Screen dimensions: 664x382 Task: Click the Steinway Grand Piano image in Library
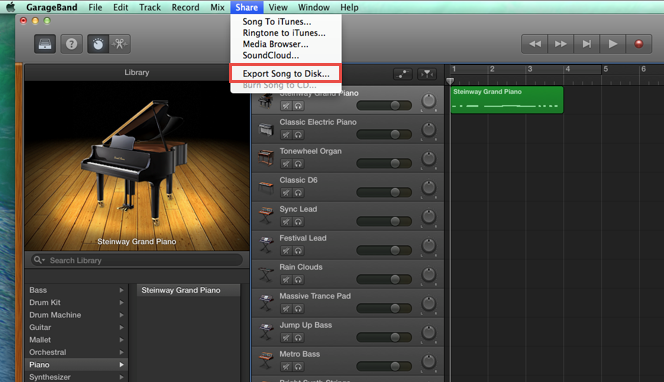(137, 166)
